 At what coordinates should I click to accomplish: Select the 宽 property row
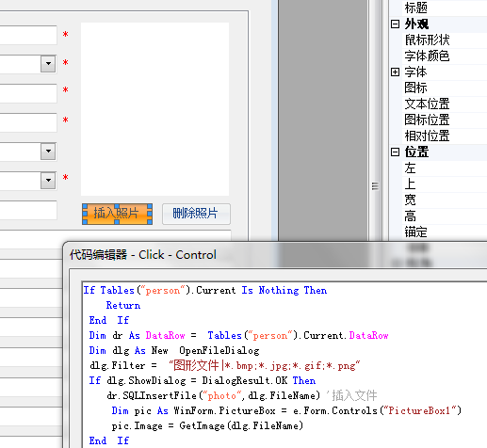pyautogui.click(x=445, y=200)
